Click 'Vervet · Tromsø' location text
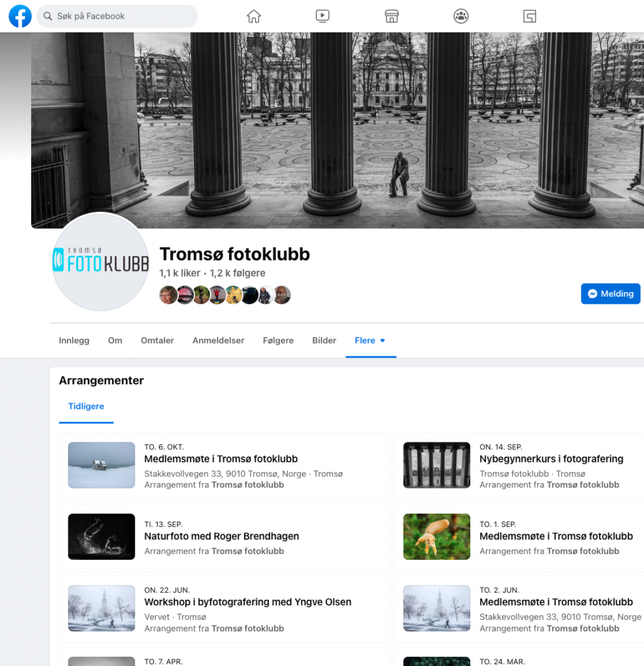 175,617
